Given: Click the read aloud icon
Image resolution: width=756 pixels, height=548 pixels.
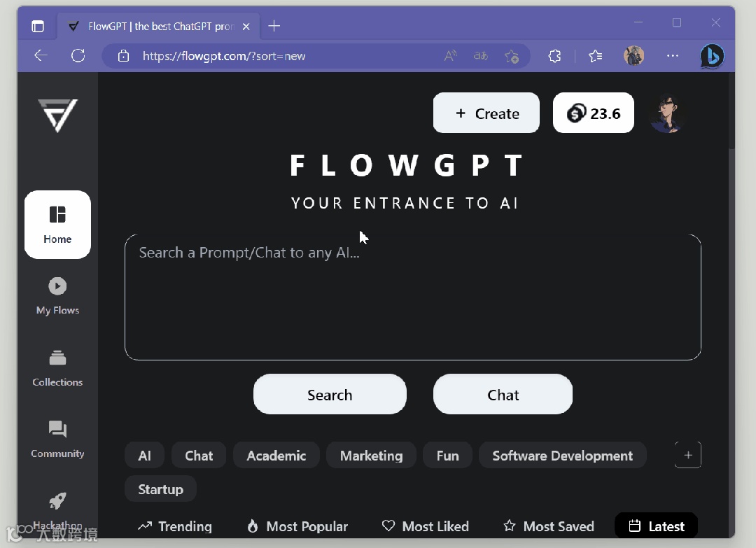Looking at the screenshot, I should (450, 56).
